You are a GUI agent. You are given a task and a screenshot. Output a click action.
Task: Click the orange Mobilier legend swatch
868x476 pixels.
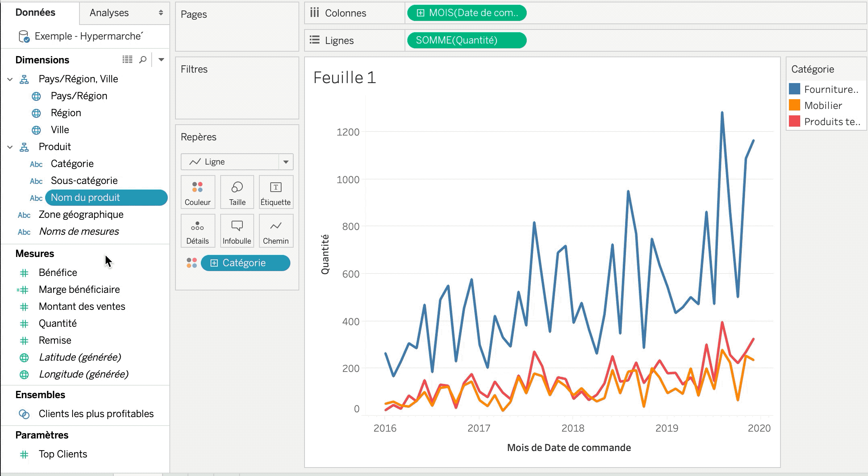(x=795, y=105)
